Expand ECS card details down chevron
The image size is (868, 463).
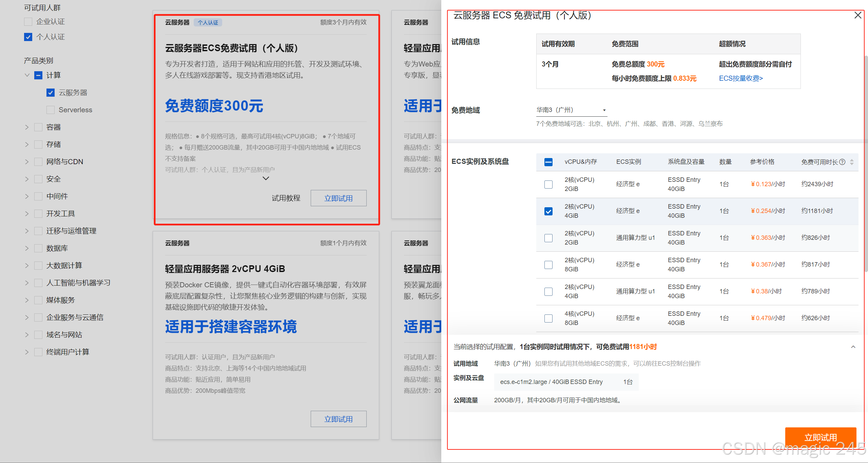click(x=266, y=178)
